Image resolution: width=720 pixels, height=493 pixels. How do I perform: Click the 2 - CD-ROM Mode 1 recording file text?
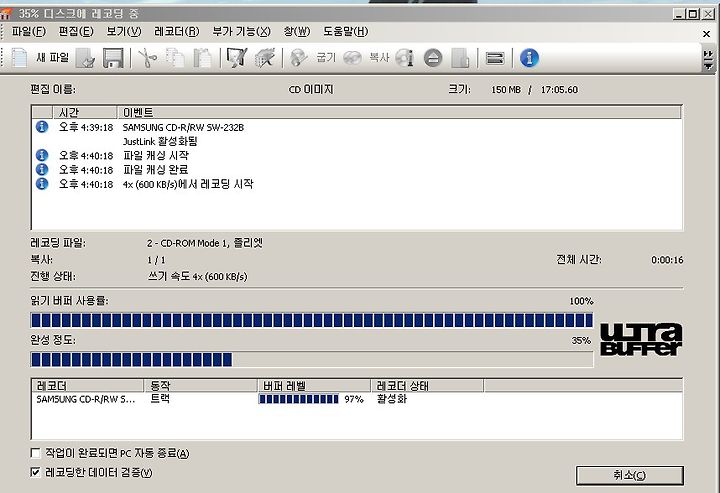click(x=205, y=243)
